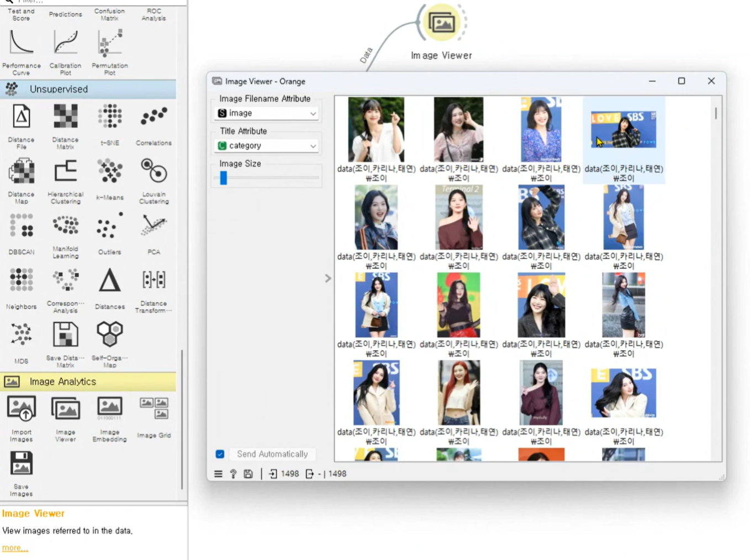Select the Image Viewer widget in palette
The width and height of the screenshot is (750, 560).
(x=66, y=419)
